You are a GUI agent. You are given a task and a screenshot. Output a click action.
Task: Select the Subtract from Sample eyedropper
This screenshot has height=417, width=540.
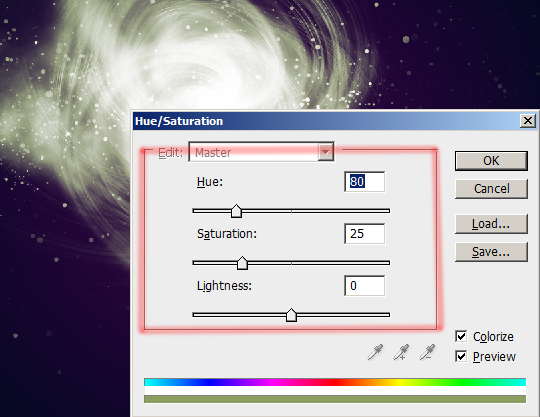pos(427,352)
